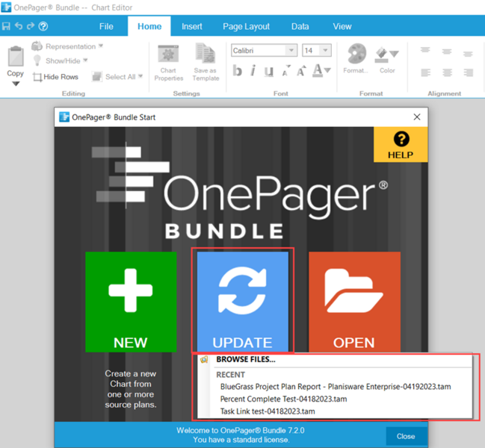This screenshot has width=485, height=448.
Task: Toggle underline formatting
Action: (268, 71)
